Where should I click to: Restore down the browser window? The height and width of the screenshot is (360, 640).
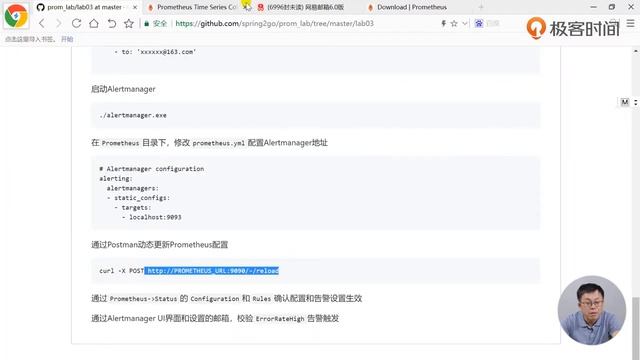click(x=611, y=7)
